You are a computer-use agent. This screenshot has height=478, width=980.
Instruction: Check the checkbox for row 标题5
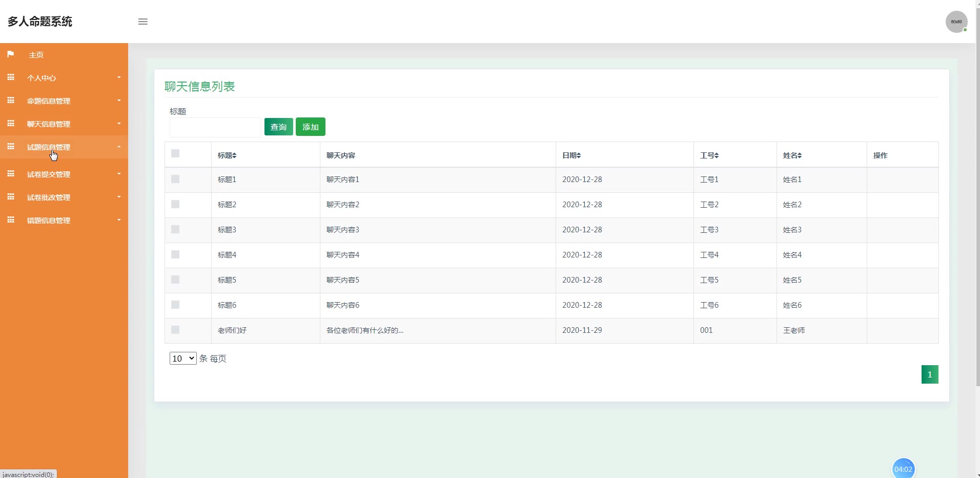[175, 280]
